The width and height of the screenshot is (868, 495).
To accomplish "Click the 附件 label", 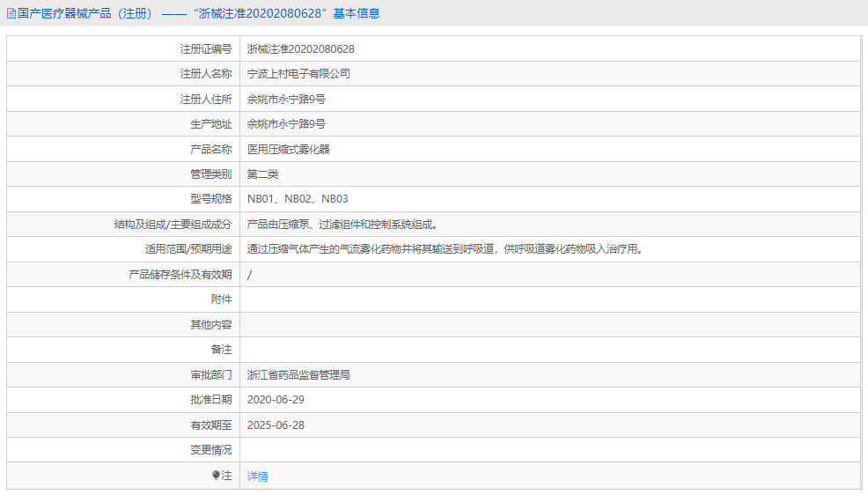I will 222,299.
